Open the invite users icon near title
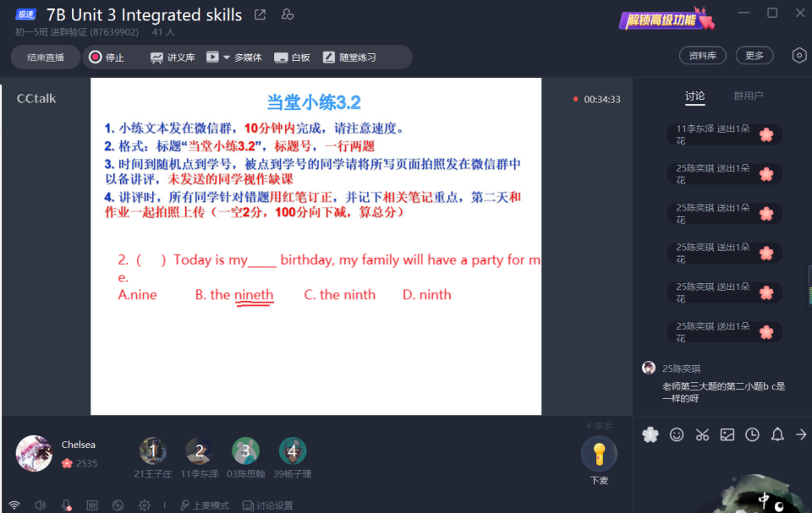812x513 pixels. click(288, 15)
